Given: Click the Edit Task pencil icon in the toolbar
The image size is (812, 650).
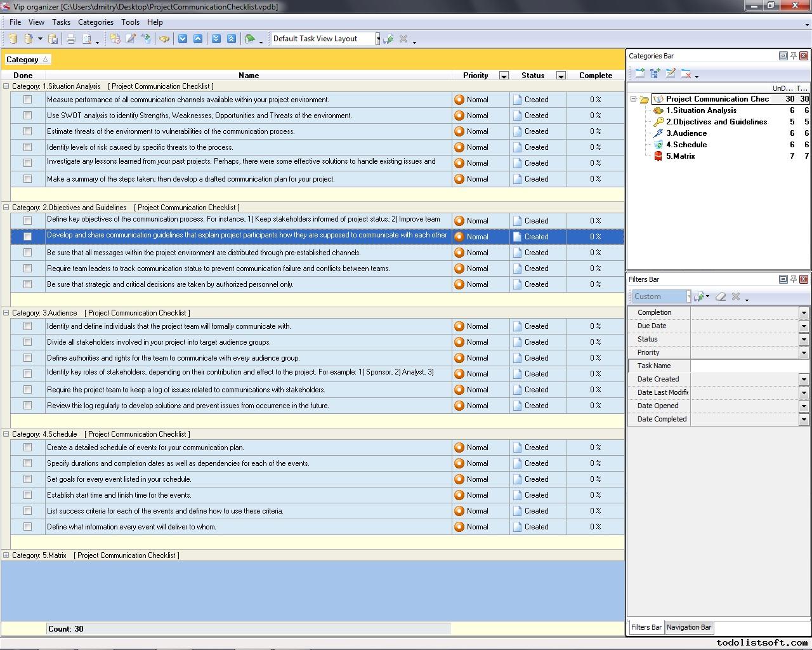Looking at the screenshot, I should pos(131,39).
